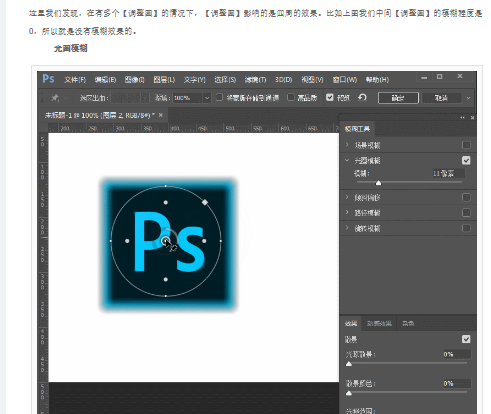Enable the spin blur checkbox
491x414 pixels.
[x=466, y=228]
